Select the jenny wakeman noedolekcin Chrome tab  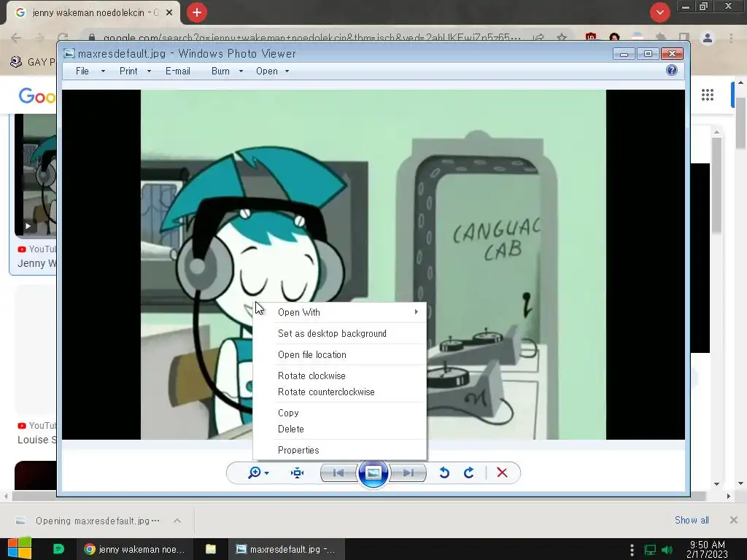(93, 13)
